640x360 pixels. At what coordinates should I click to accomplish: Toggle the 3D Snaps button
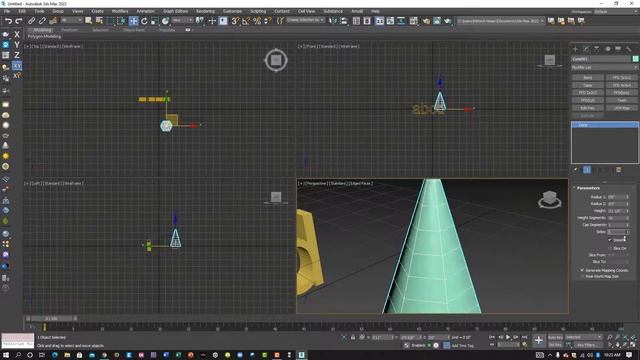(x=235, y=20)
